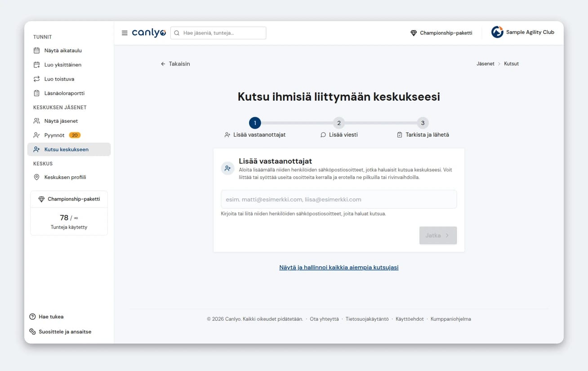Image resolution: width=588 pixels, height=371 pixels.
Task: Open Luo yksittäinen in sidebar
Action: tap(69, 65)
